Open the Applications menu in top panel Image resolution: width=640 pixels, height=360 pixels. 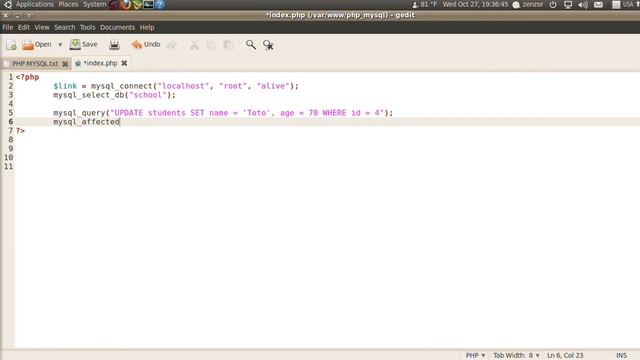click(x=35, y=4)
